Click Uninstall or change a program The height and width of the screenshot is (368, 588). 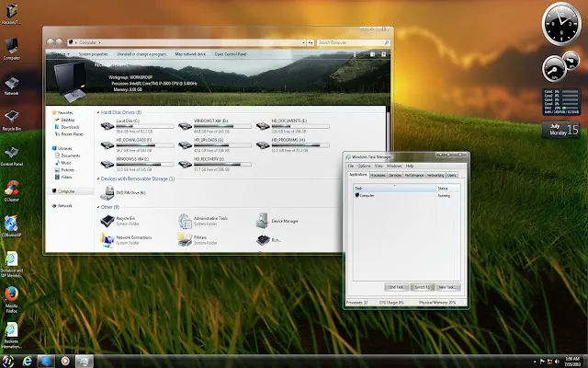tap(141, 54)
